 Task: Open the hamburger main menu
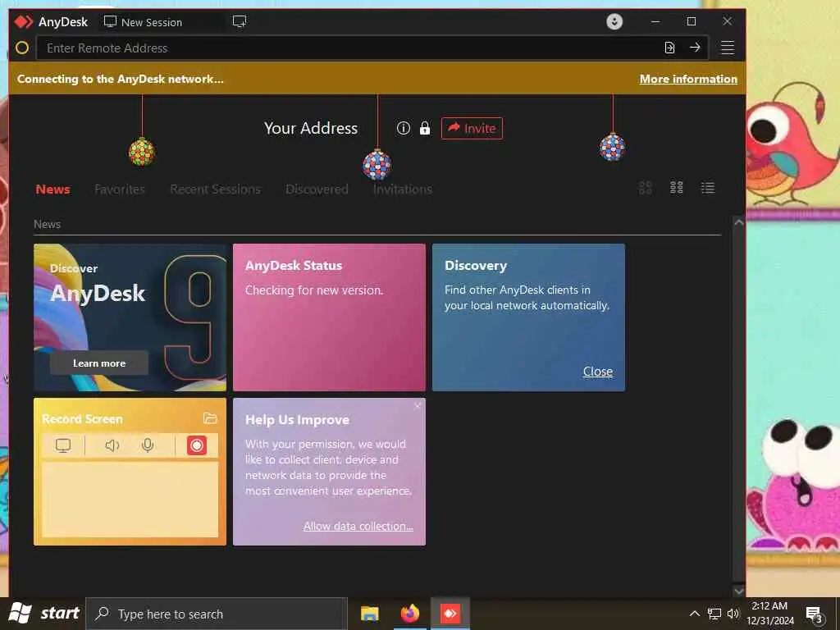[x=727, y=48]
